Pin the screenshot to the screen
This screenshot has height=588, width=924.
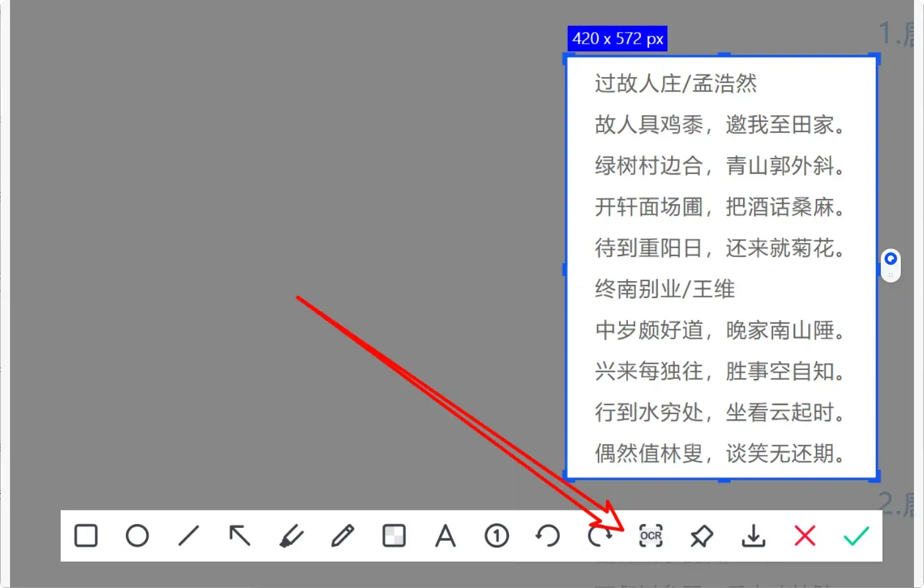[702, 536]
